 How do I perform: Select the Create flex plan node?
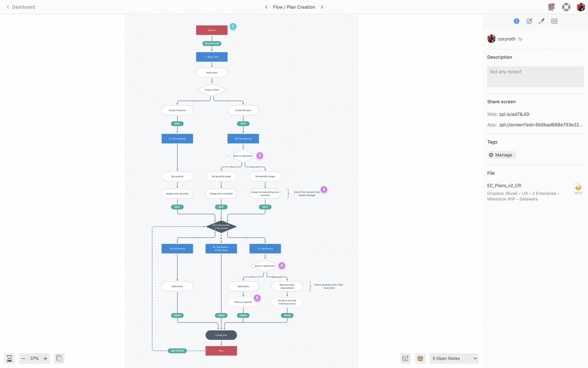(243, 110)
